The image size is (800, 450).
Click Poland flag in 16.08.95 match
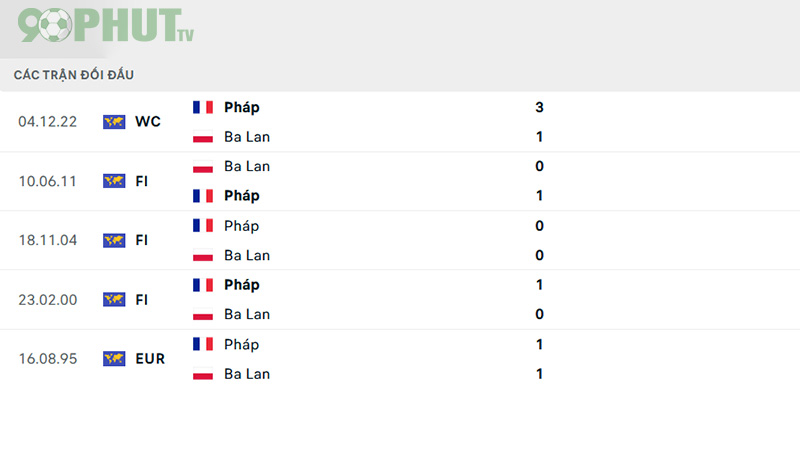[203, 374]
